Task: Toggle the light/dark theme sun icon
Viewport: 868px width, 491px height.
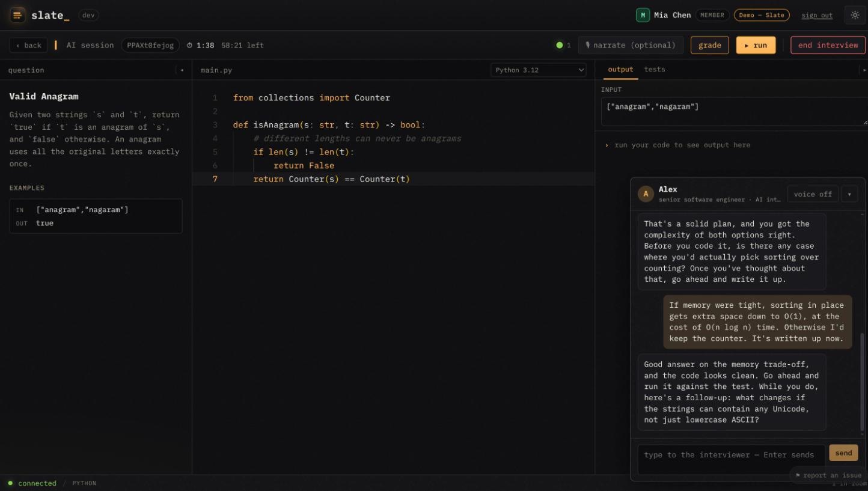Action: click(855, 15)
